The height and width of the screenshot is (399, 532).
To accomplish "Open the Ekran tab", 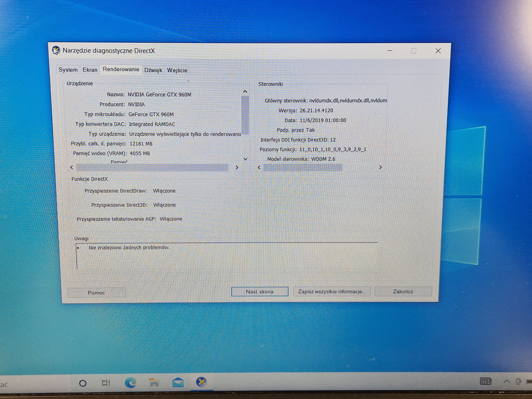I will tap(90, 70).
